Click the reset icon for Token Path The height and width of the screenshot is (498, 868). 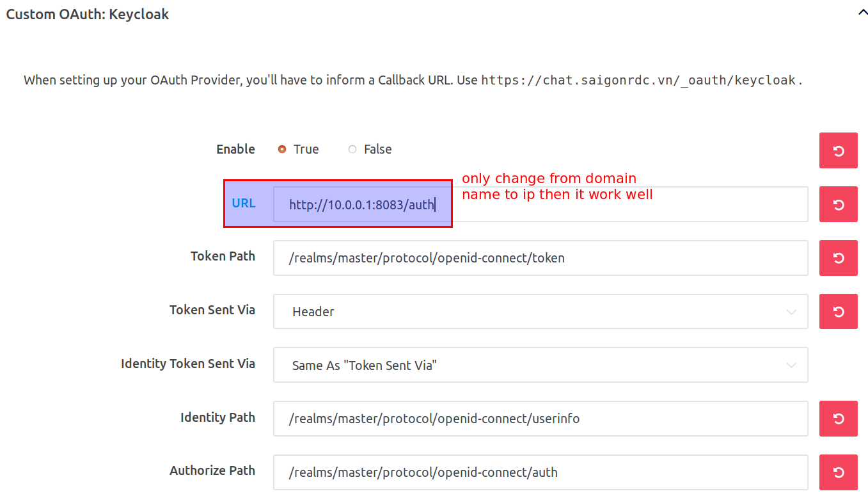point(838,258)
